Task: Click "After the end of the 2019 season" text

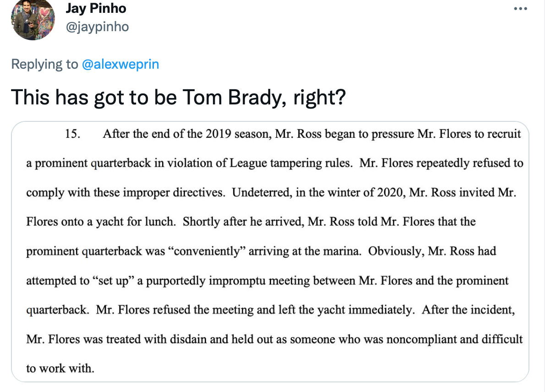Action: pyautogui.click(x=186, y=134)
